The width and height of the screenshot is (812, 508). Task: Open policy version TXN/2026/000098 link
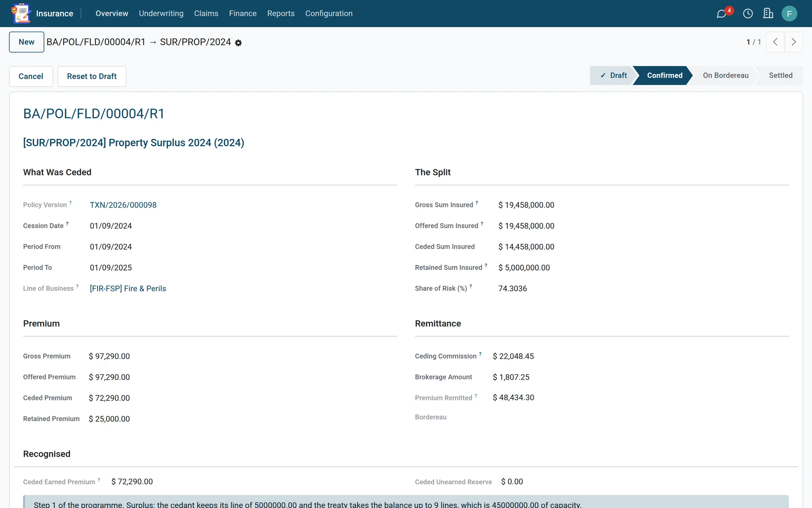[x=123, y=205]
